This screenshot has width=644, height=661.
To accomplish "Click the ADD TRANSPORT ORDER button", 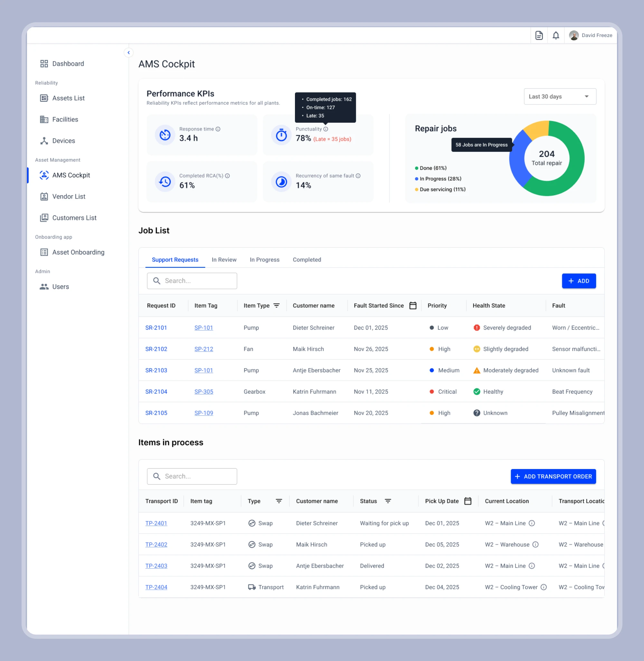I will 553,476.
